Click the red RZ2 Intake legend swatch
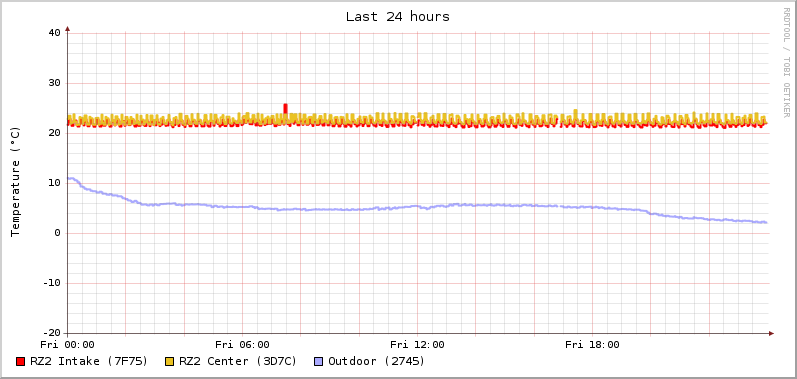797x379 pixels. 20,362
